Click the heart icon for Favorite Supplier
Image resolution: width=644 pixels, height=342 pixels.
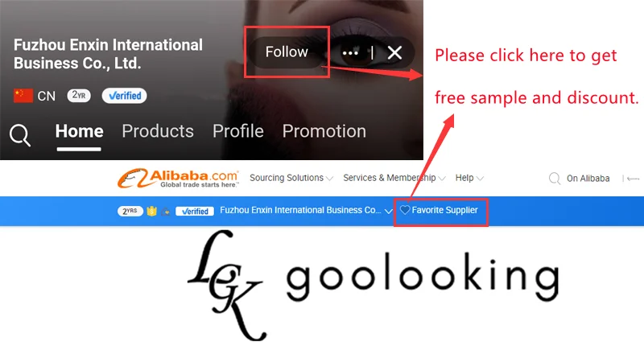tap(405, 210)
